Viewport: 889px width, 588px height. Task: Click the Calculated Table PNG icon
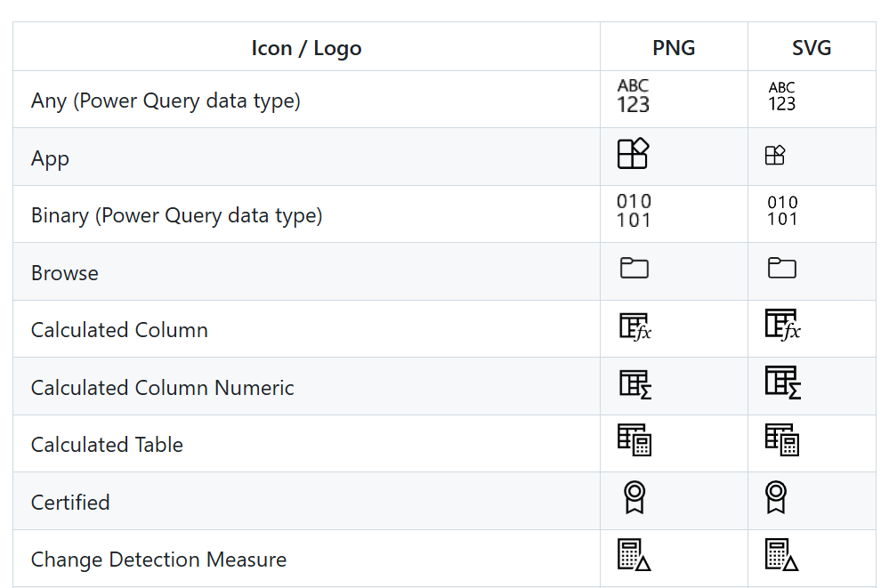634,440
